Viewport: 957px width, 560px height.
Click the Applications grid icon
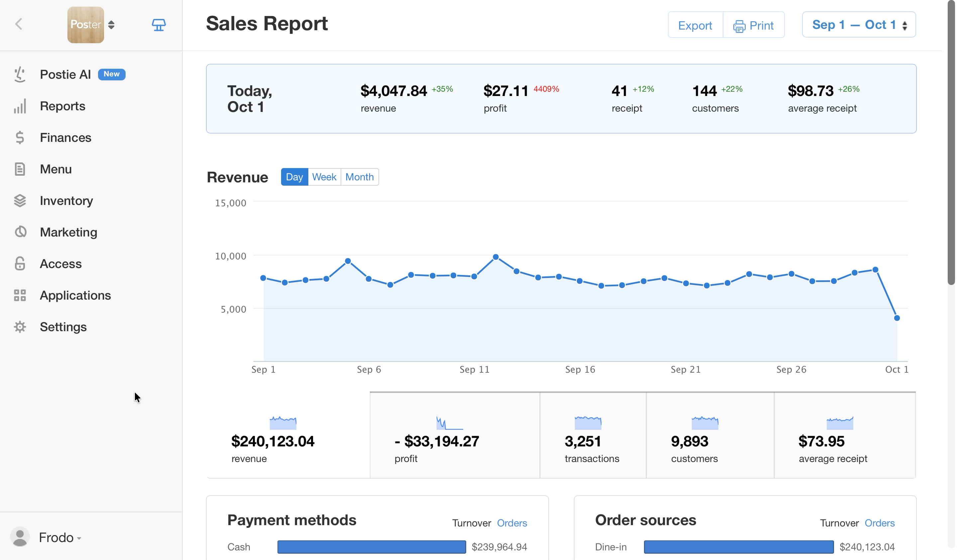click(20, 295)
